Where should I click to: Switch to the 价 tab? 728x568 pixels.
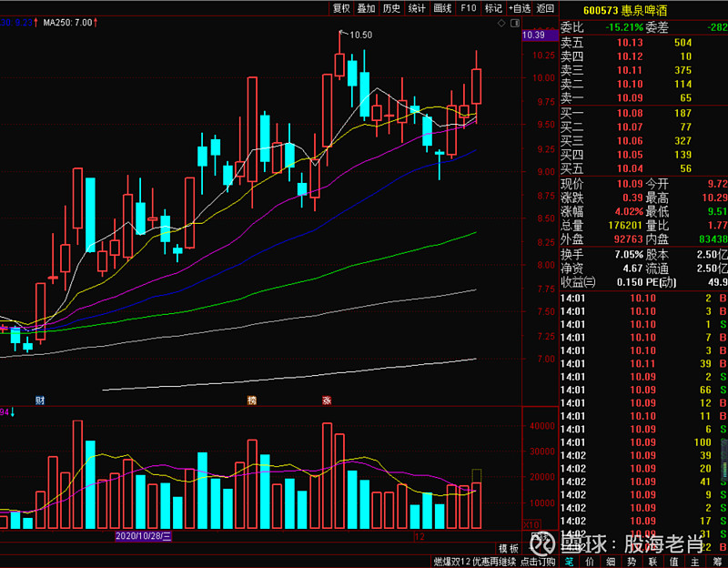tap(590, 562)
